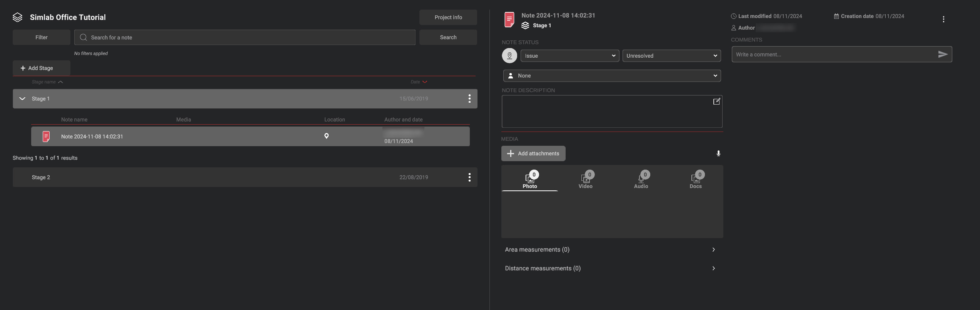Image resolution: width=980 pixels, height=310 pixels.
Task: Click the Last modified clock icon
Action: pyautogui.click(x=734, y=16)
